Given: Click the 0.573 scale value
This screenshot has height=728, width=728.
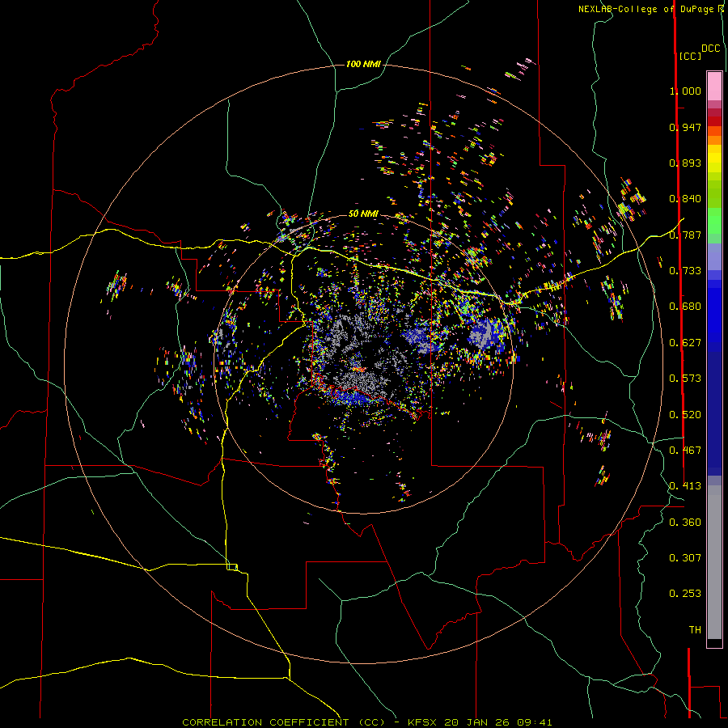Looking at the screenshot, I should (x=685, y=379).
